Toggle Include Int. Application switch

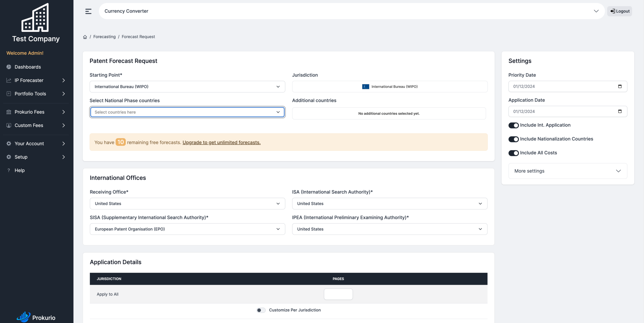pyautogui.click(x=513, y=125)
